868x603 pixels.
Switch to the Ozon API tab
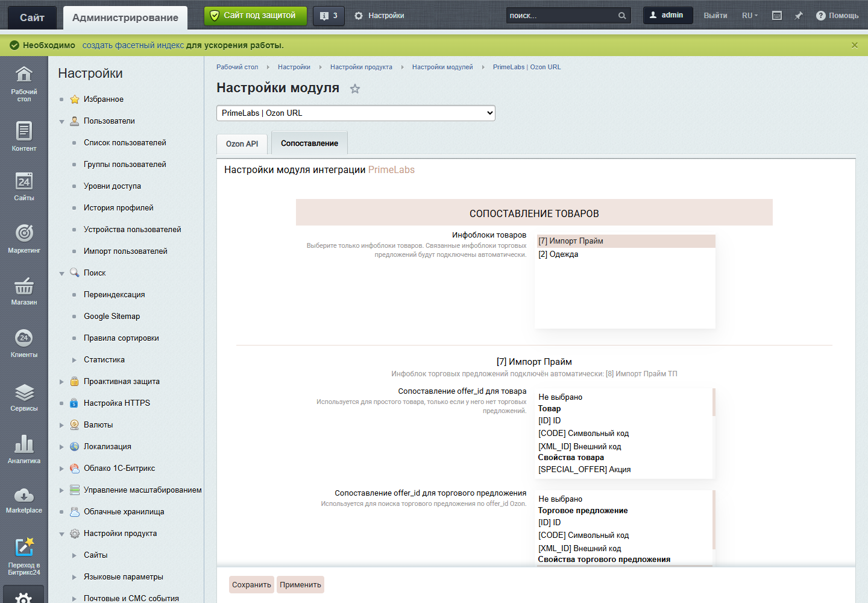coord(242,144)
